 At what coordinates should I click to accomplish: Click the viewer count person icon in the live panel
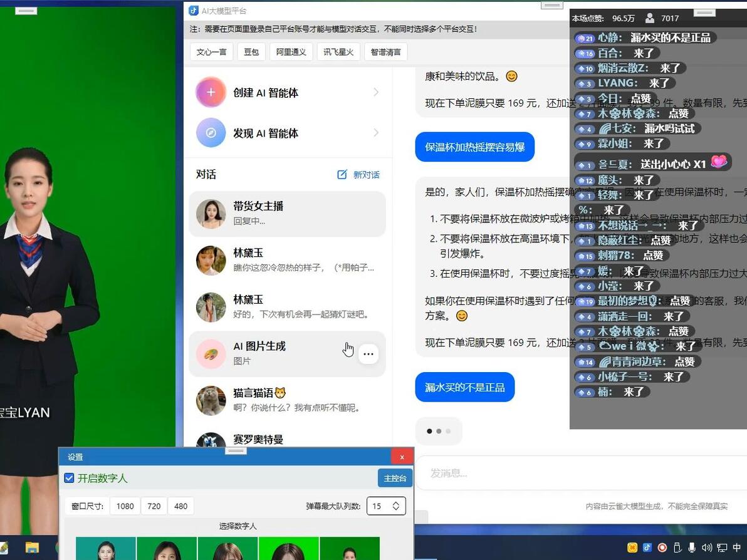point(649,18)
